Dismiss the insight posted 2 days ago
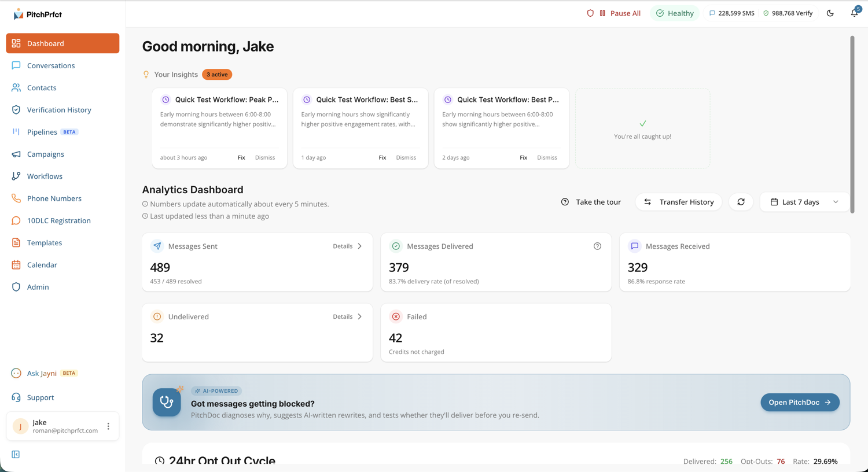The image size is (868, 472). (x=547, y=157)
